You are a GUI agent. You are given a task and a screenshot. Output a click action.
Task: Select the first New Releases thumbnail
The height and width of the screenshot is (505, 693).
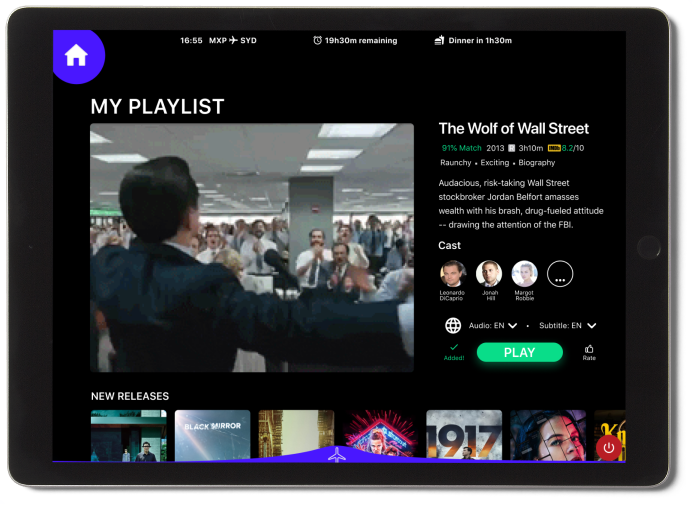[x=129, y=436]
